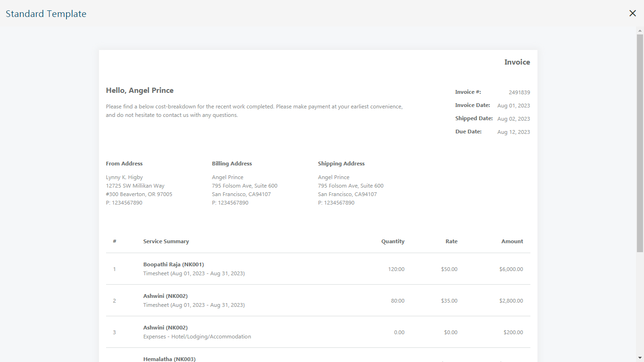Click the $0.00 rate in row 3

(x=451, y=332)
